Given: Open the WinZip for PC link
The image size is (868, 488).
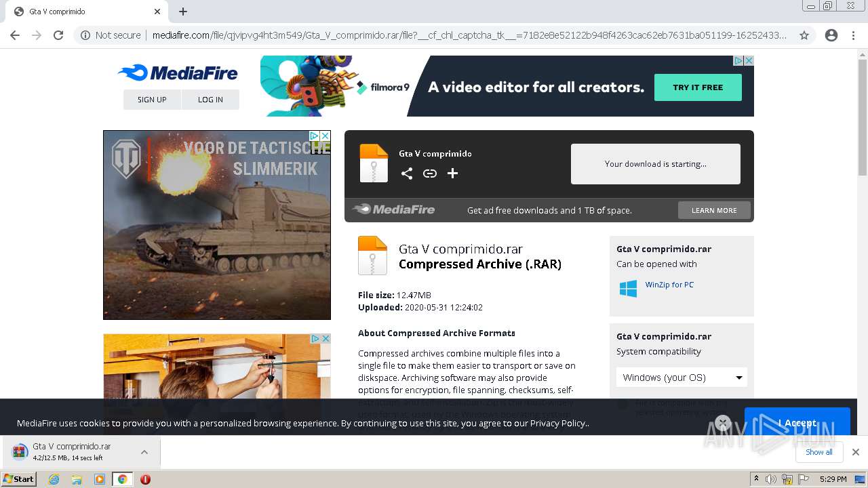Looking at the screenshot, I should click(x=669, y=285).
